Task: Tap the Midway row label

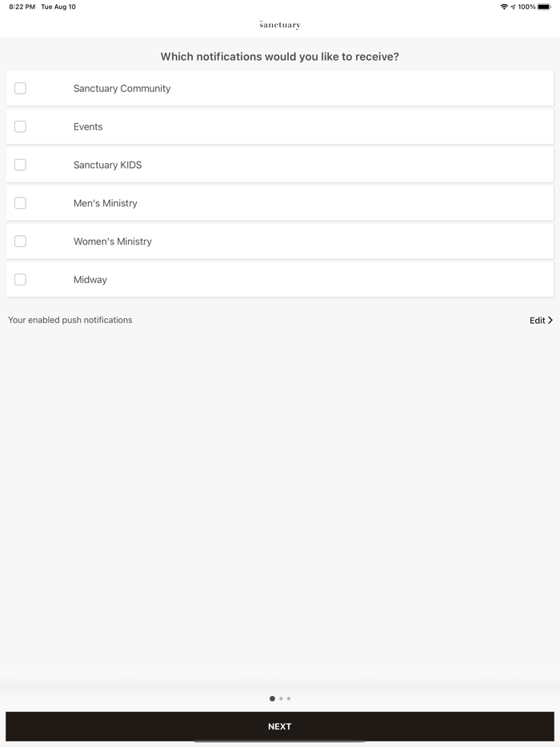Action: [90, 280]
